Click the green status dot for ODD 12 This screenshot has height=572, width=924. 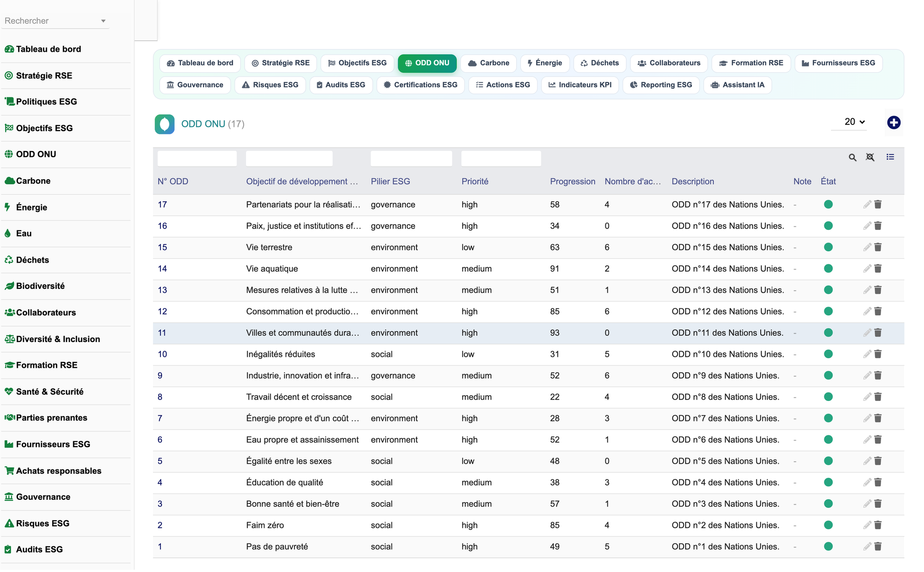pos(828,311)
